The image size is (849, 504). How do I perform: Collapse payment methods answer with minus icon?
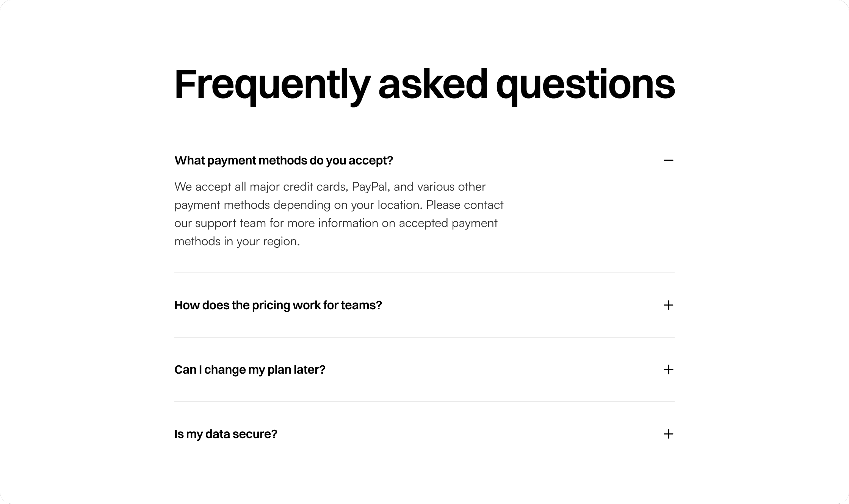(x=669, y=160)
